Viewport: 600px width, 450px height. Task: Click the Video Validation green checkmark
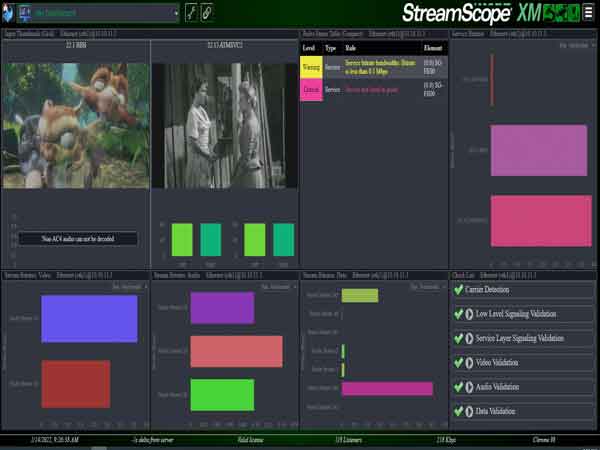tap(458, 363)
